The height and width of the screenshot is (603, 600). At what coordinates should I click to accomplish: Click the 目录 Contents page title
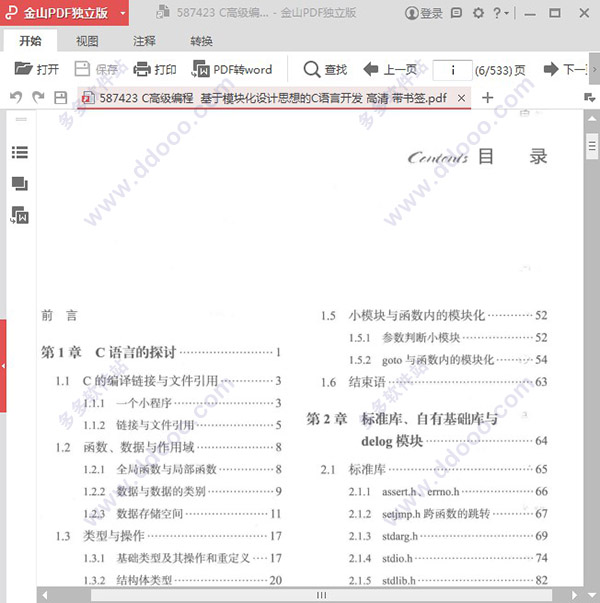click(477, 157)
